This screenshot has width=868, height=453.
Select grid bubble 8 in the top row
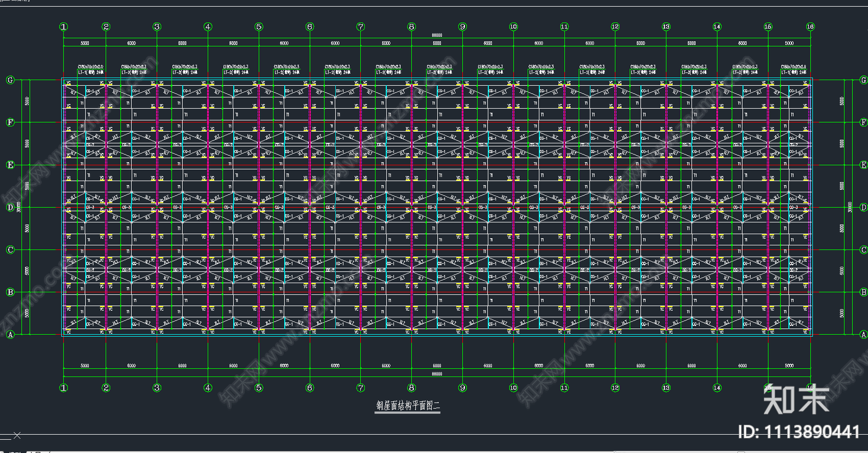point(411,27)
